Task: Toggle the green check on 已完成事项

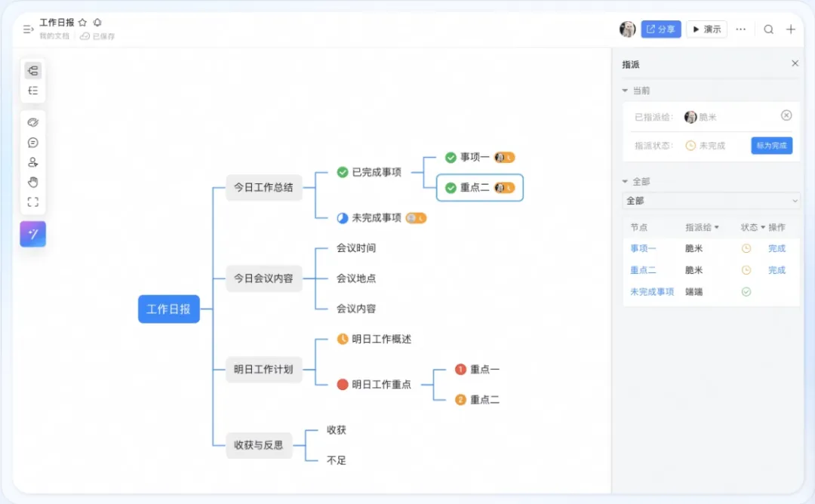Action: 342,172
